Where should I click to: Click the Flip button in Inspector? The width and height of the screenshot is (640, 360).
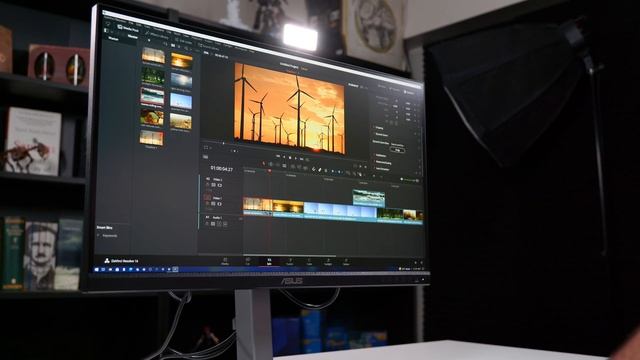[x=398, y=150]
